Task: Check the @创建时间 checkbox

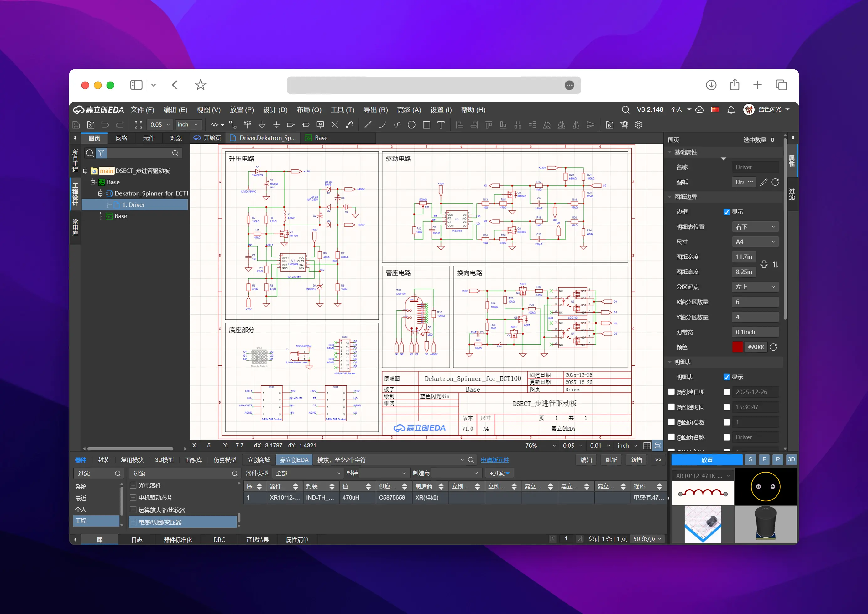Action: point(672,407)
